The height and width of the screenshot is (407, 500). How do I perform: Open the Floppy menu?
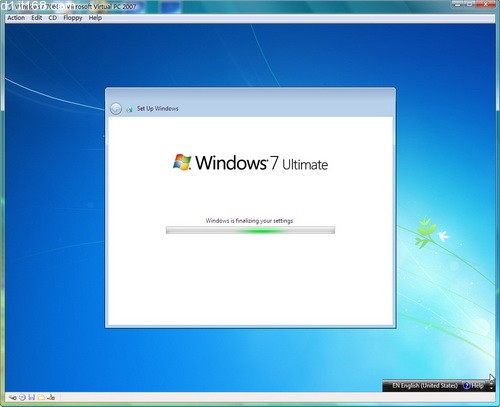73,18
